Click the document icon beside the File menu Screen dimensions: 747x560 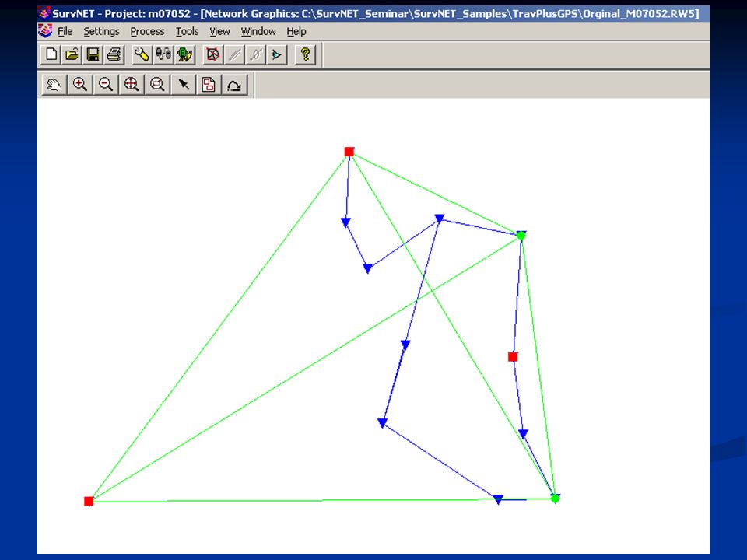point(45,31)
